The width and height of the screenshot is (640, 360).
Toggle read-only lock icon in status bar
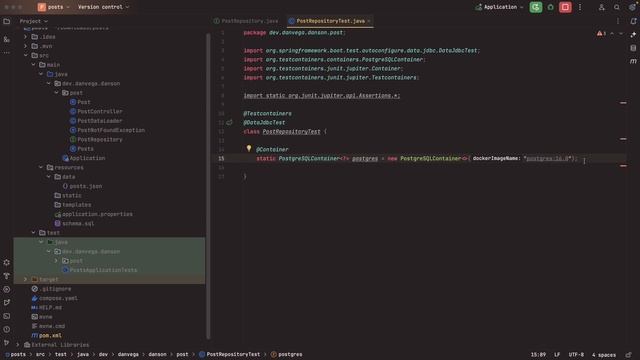628,355
